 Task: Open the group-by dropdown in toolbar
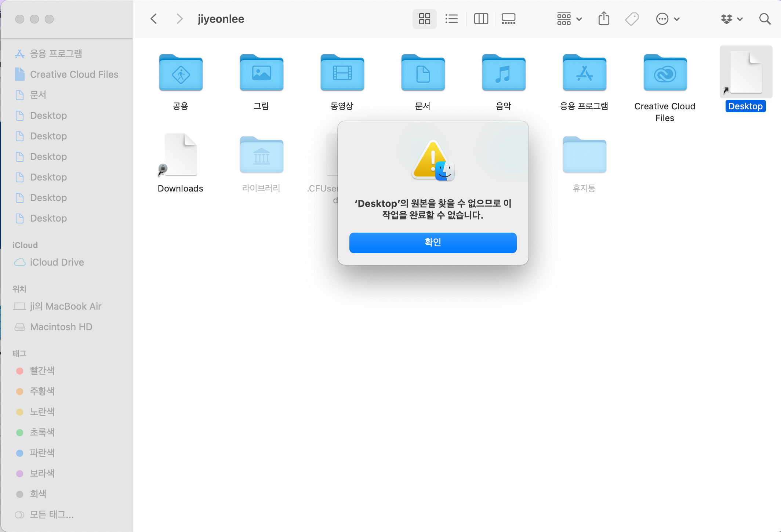(x=569, y=19)
